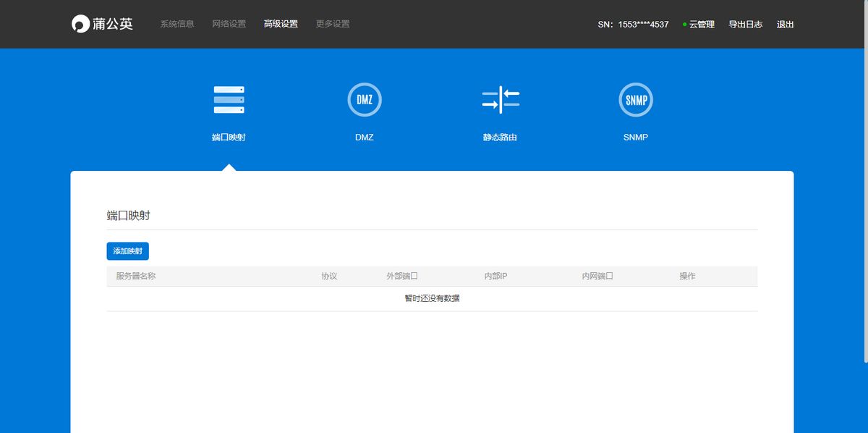The width and height of the screenshot is (868, 433).
Task: Open the 端口映射 server-stack icon
Action: point(229,100)
